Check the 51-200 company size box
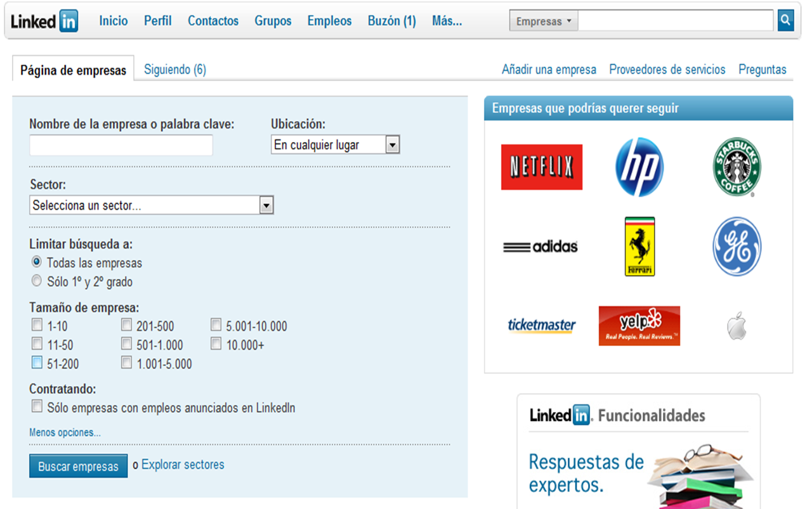The image size is (812, 509). [37, 363]
